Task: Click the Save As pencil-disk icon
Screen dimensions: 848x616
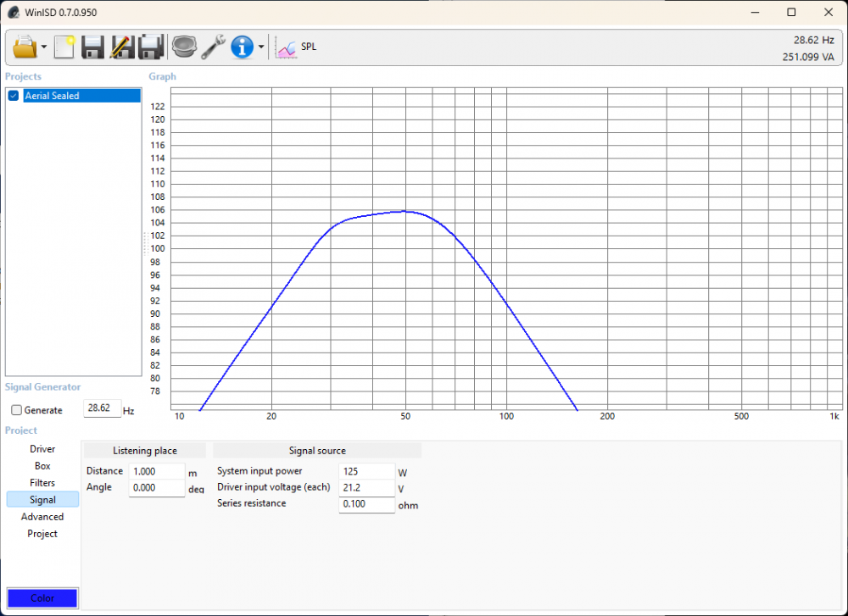Action: click(122, 47)
